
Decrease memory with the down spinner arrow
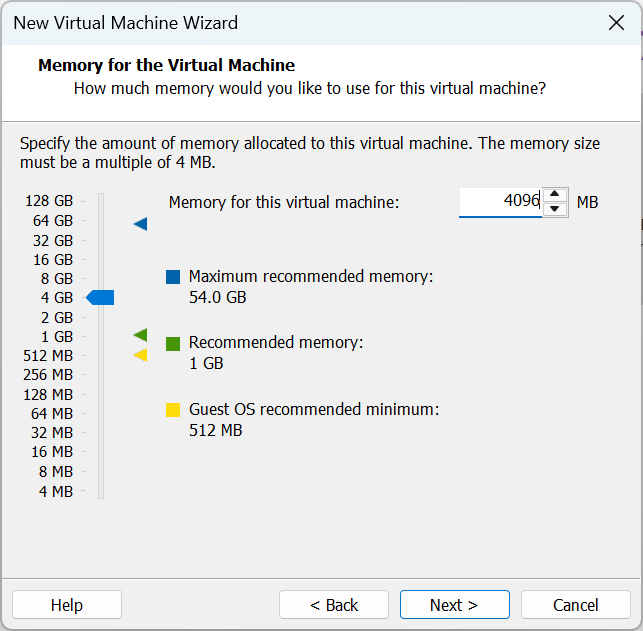coord(555,209)
